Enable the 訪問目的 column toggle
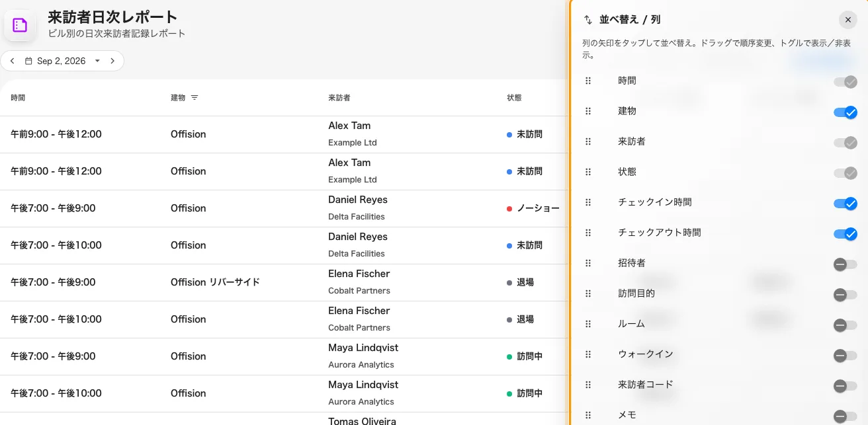868x425 pixels. tap(846, 295)
